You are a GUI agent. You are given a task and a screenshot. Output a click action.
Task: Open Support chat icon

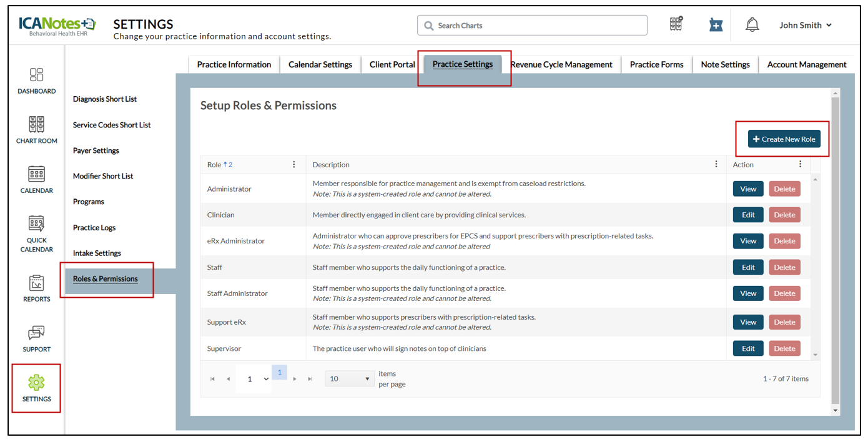pos(36,333)
